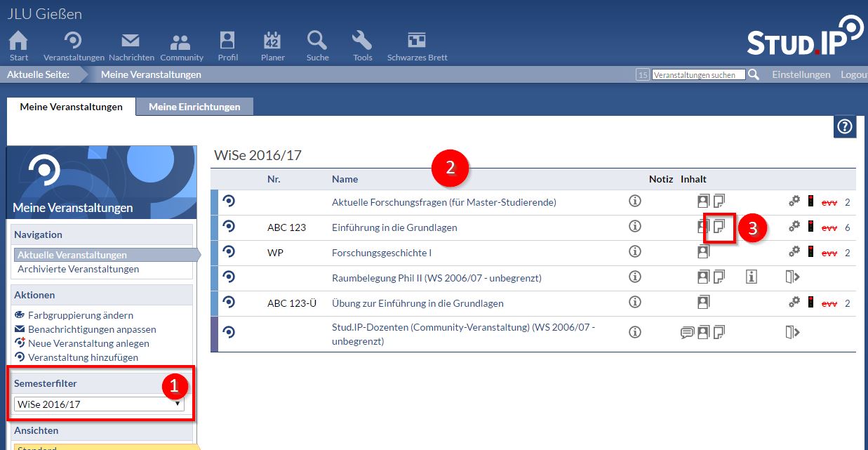Open the Einführung in die Grundlagen course

click(x=394, y=227)
